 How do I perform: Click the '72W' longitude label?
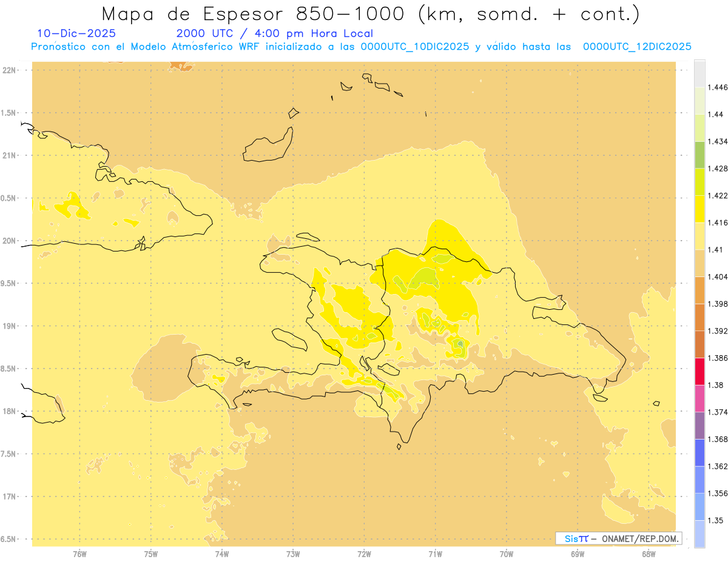pos(364,554)
